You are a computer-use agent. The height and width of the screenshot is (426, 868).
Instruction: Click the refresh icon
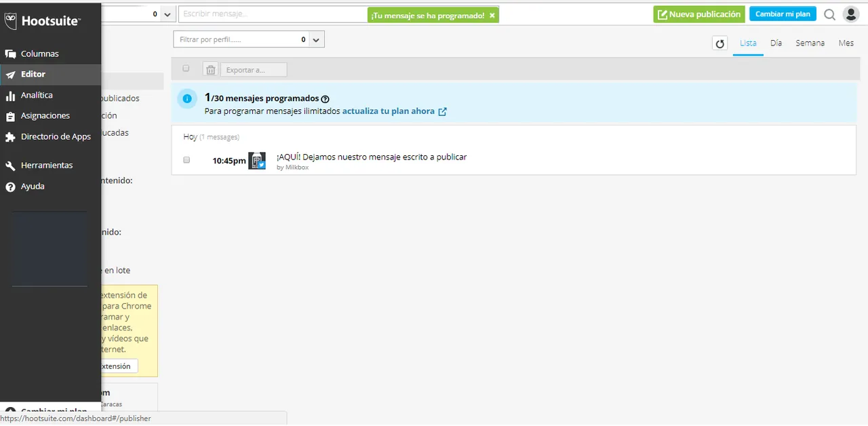pos(720,43)
